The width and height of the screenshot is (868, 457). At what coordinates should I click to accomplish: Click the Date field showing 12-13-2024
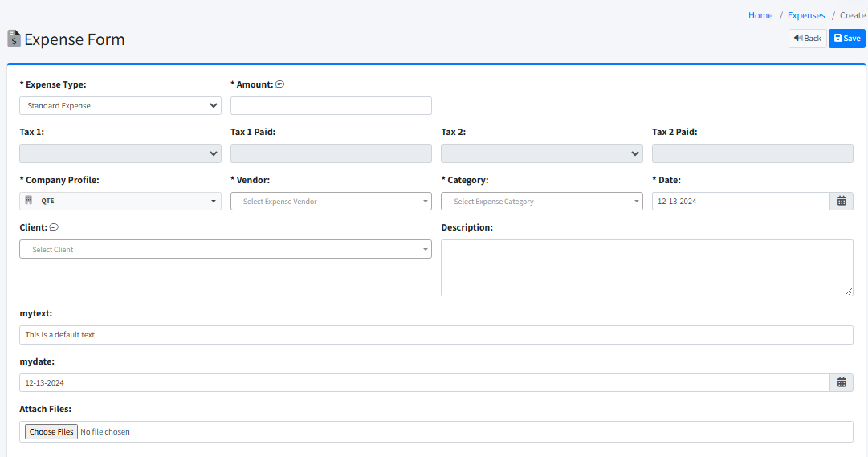point(740,202)
